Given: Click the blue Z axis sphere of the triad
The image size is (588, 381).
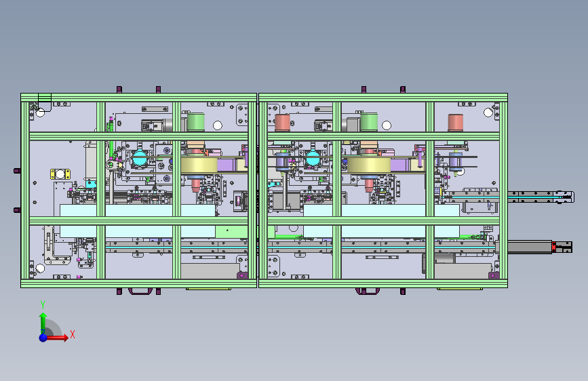Looking at the screenshot, I should tap(43, 338).
